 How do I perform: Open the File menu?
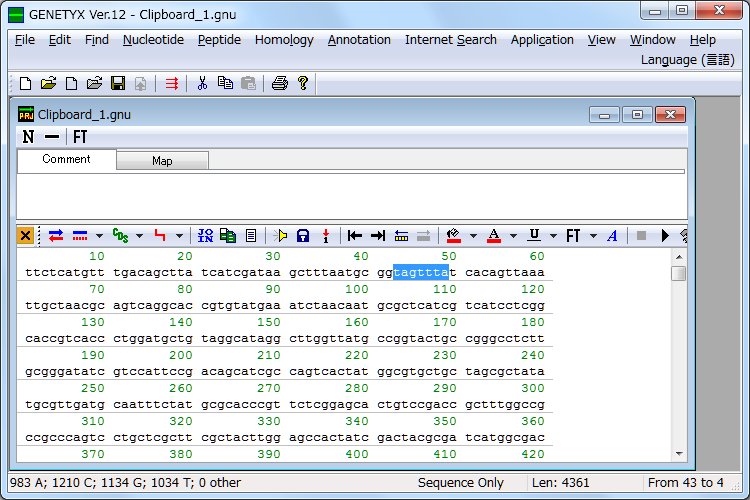(25, 40)
